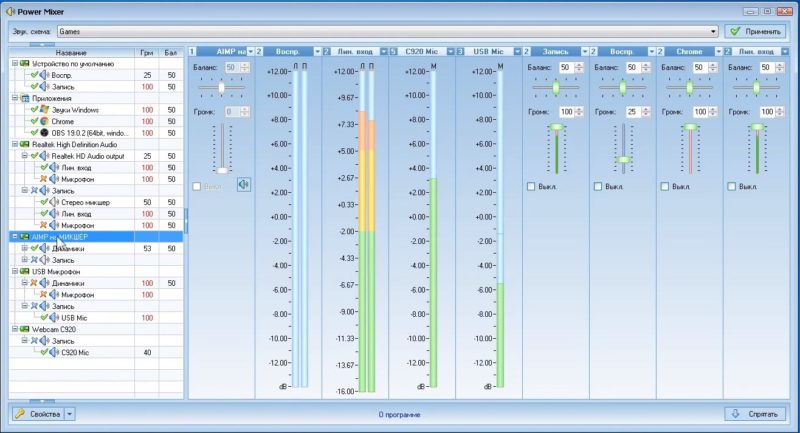
Task: Tick the Выкл. mute checkbox in the Chrome panel
Action: 666,186
